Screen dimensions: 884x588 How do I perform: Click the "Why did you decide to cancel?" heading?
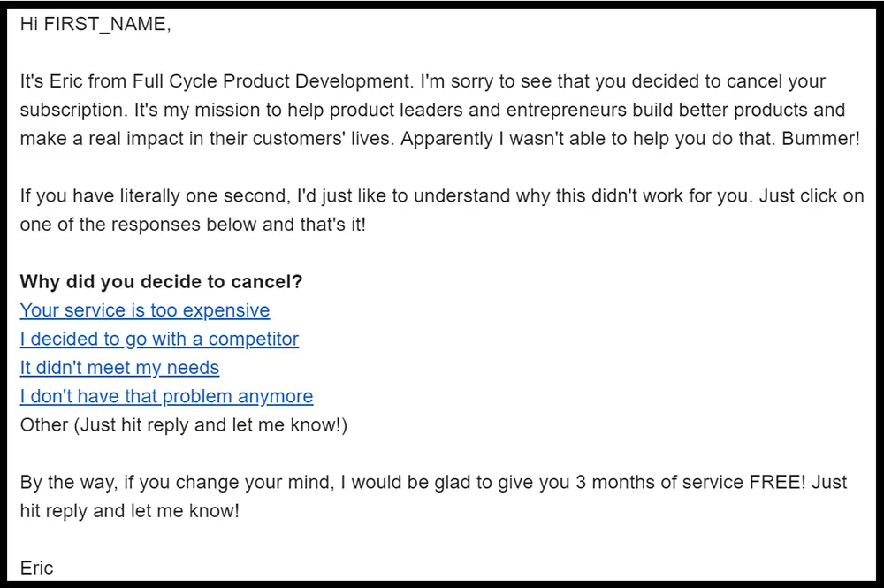[161, 282]
